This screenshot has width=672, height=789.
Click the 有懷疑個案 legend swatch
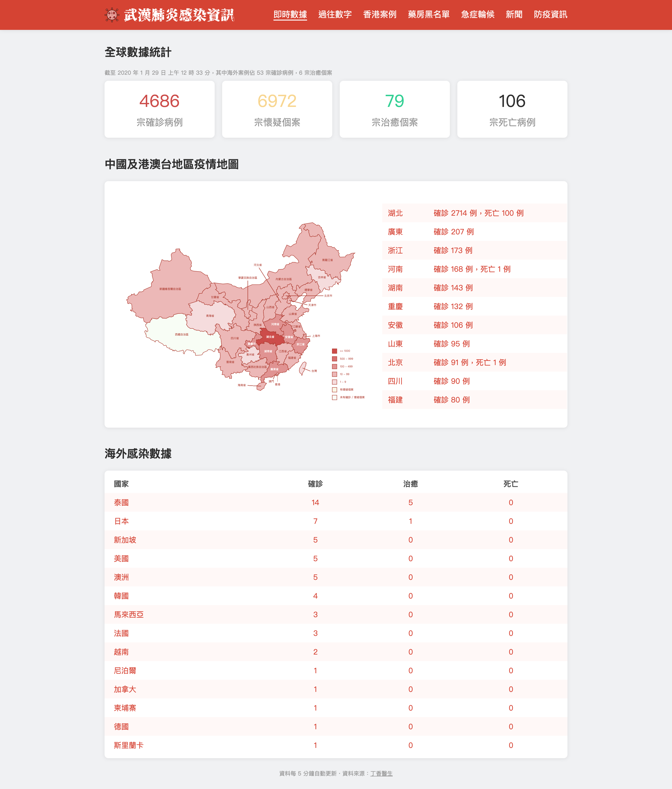click(334, 390)
